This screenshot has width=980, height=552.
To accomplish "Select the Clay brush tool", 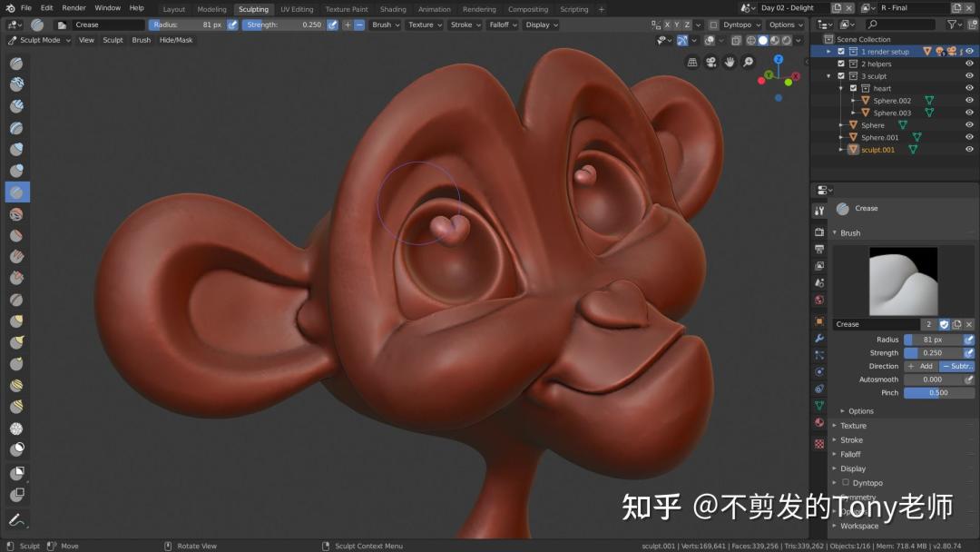I will pyautogui.click(x=17, y=84).
